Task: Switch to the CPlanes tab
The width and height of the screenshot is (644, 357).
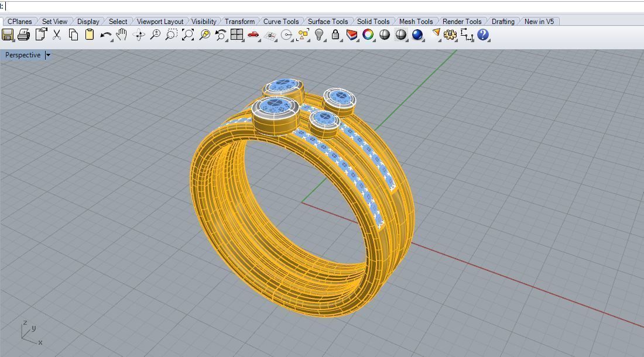Action: (20, 21)
